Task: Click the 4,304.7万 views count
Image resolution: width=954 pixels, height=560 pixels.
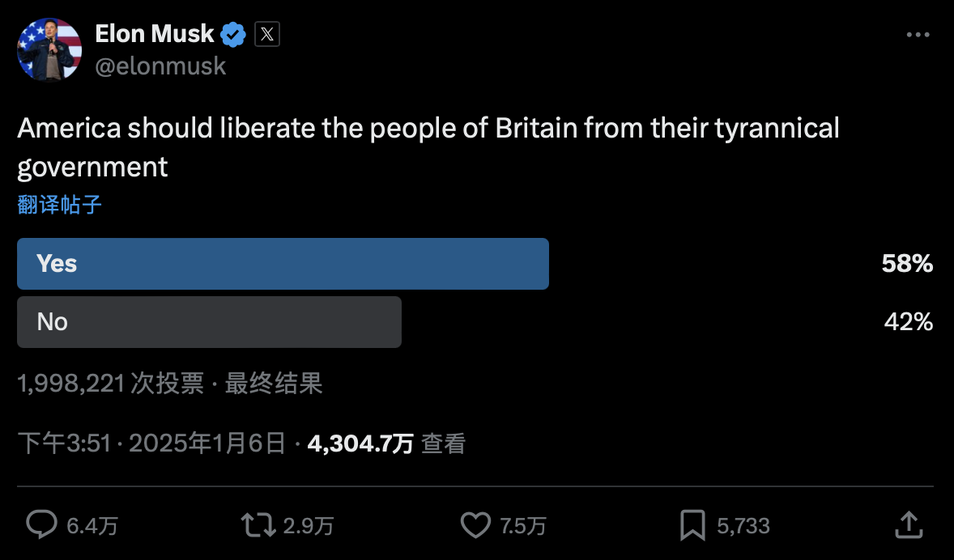Action: 360,443
